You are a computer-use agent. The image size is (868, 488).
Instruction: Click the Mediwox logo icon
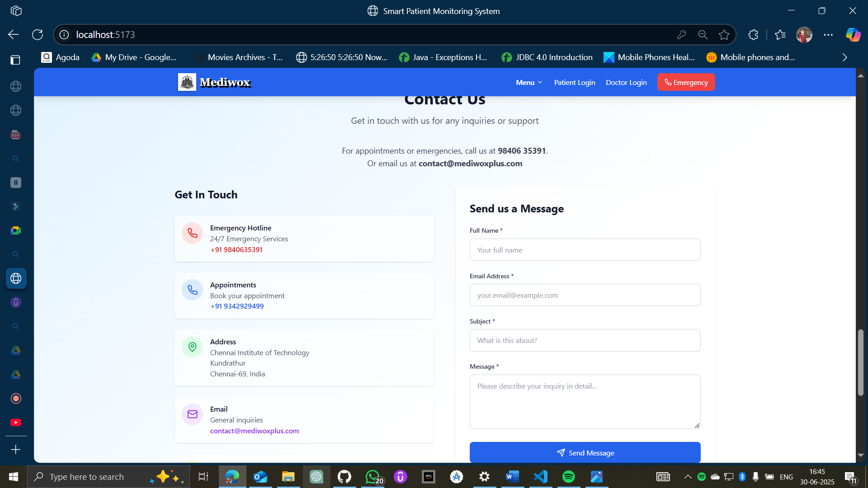tap(187, 82)
